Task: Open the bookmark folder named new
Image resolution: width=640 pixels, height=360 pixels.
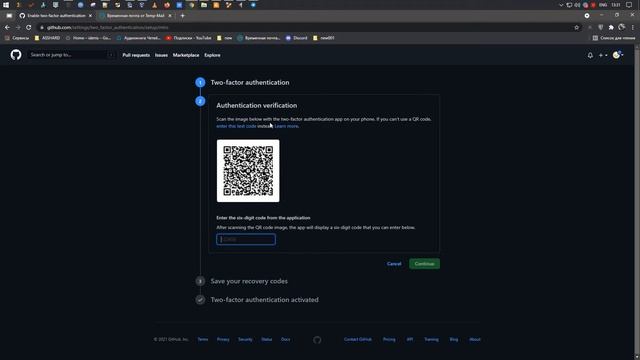Action: click(224, 38)
